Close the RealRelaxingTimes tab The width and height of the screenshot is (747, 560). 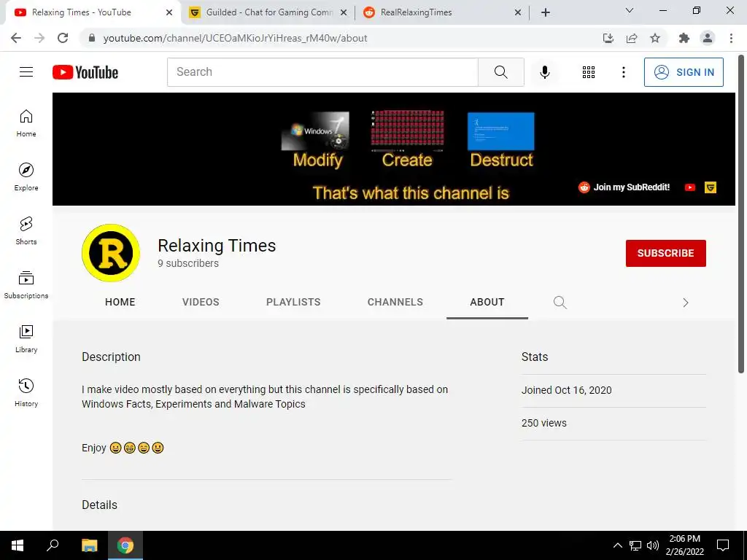[x=518, y=13]
